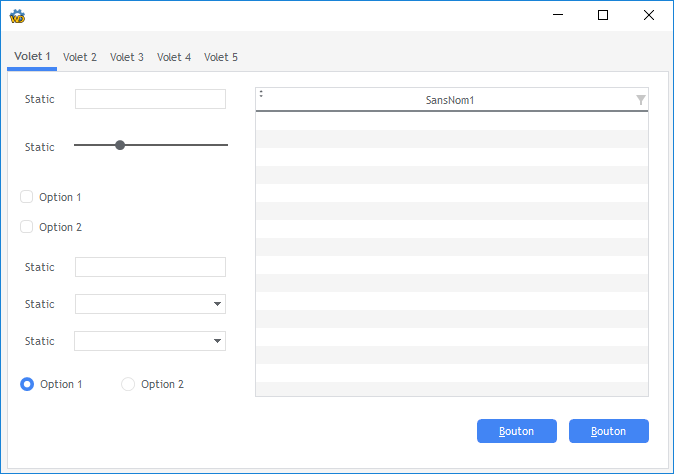The image size is (674, 474).
Task: Expand the upper Static combo box
Action: [x=217, y=304]
